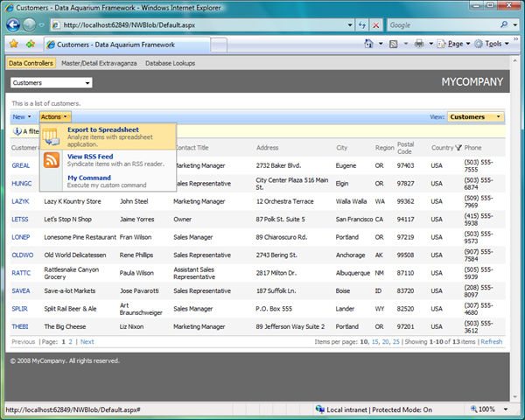The width and height of the screenshot is (525, 420).
Task: Select the Data Controllers tab
Action: [31, 63]
